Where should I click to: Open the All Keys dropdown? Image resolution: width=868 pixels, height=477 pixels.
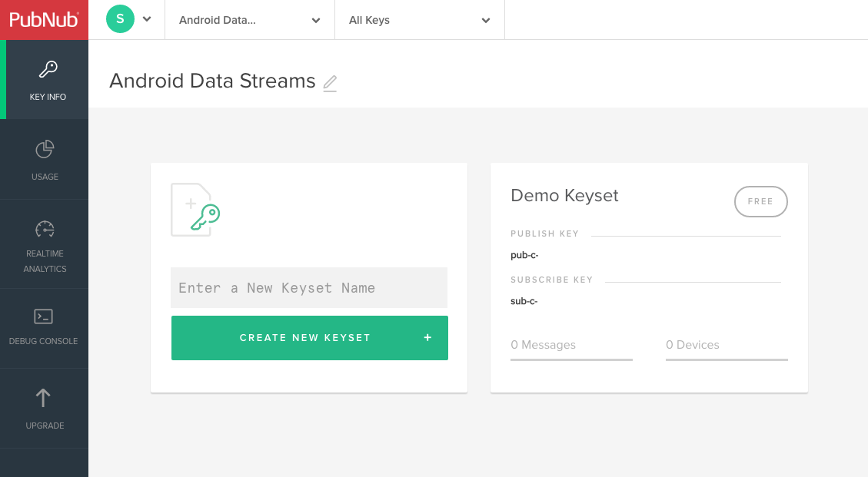coord(419,21)
